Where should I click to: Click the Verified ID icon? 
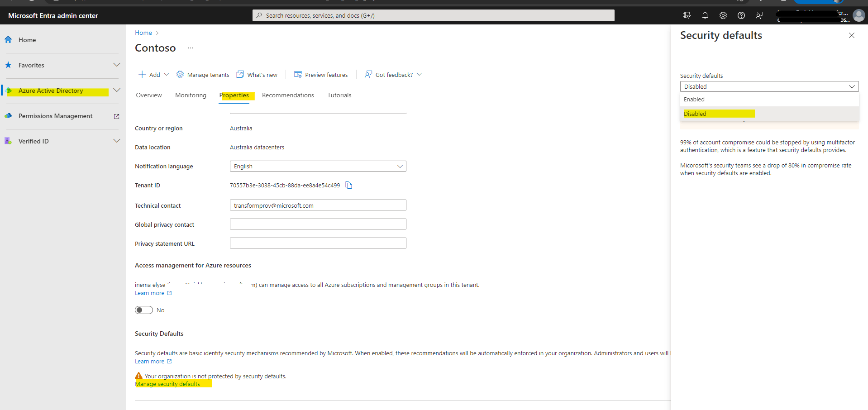8,141
